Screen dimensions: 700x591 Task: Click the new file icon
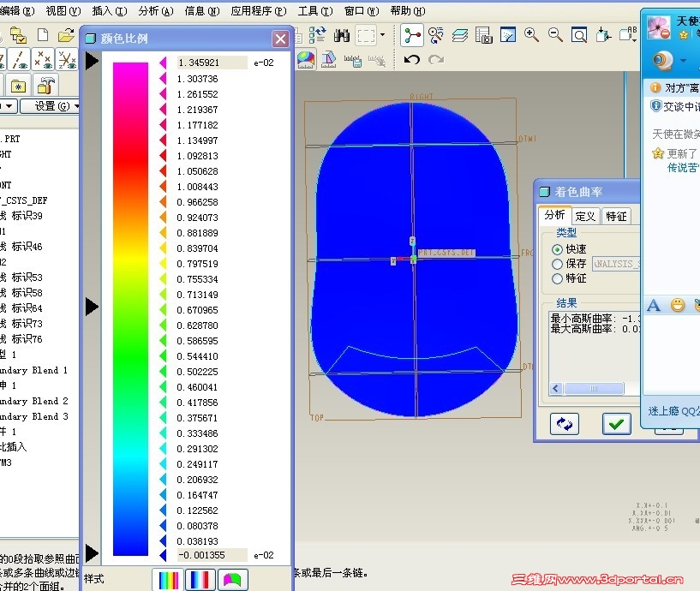coord(43,35)
